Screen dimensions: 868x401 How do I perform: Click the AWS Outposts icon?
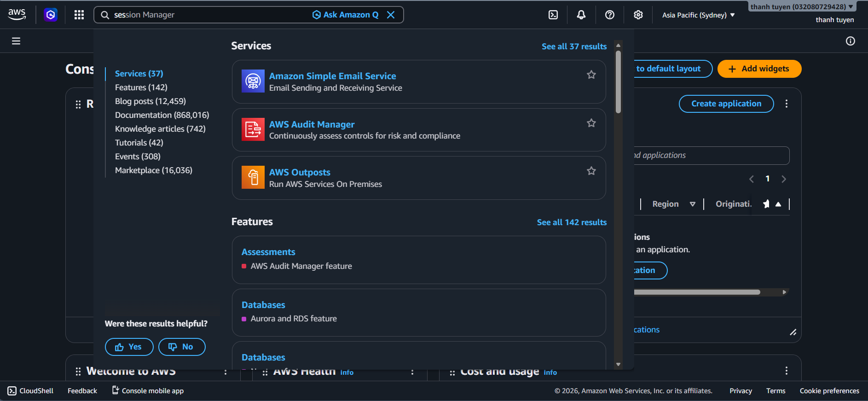pos(253,177)
